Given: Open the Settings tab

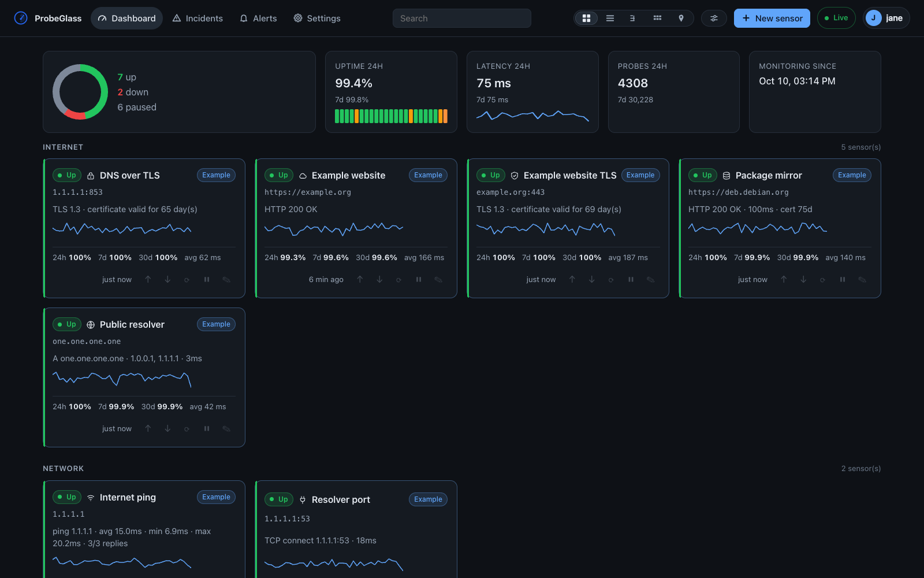Looking at the screenshot, I should coord(317,18).
